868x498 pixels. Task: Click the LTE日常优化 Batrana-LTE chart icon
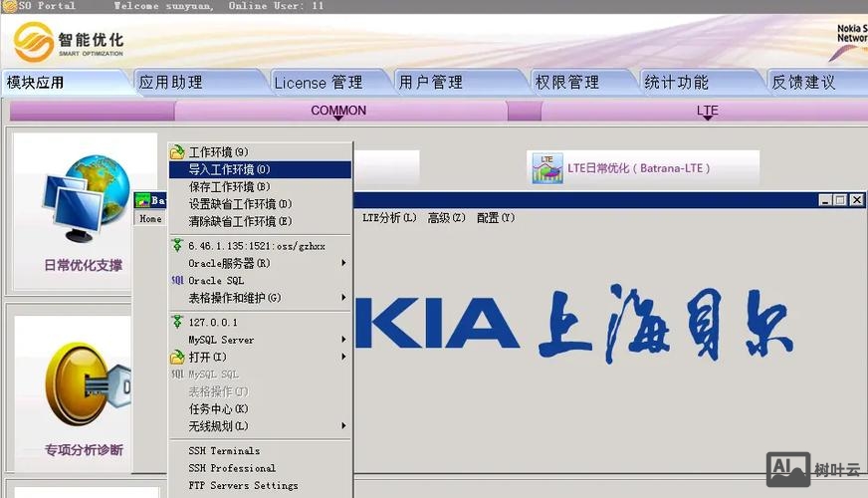point(546,168)
